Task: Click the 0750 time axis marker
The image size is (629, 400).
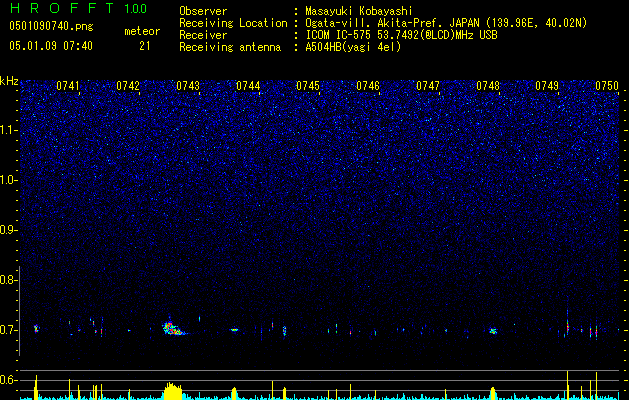Action: (607, 85)
